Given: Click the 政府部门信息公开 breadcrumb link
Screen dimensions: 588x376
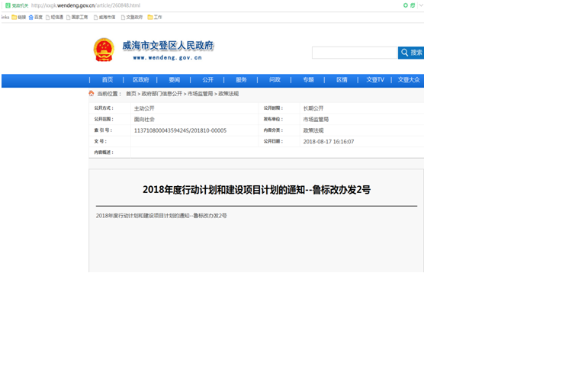Looking at the screenshot, I should coord(162,94).
